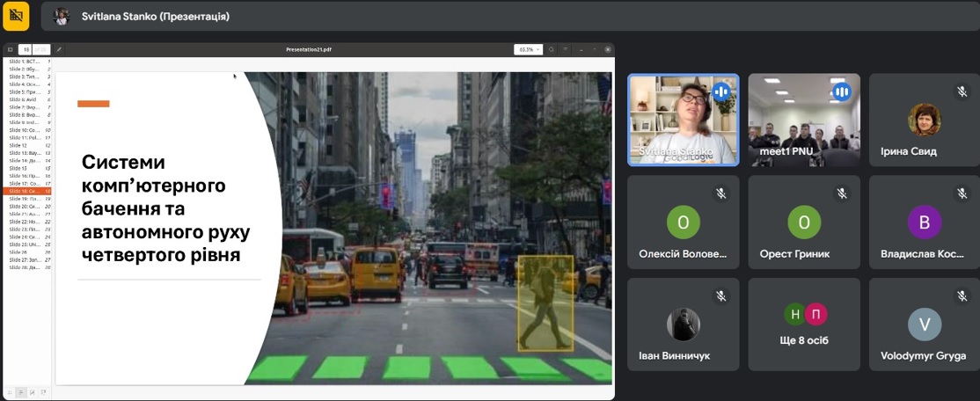The image size is (980, 401).
Task: Switch sidebar to annotations view
Action: (32, 392)
